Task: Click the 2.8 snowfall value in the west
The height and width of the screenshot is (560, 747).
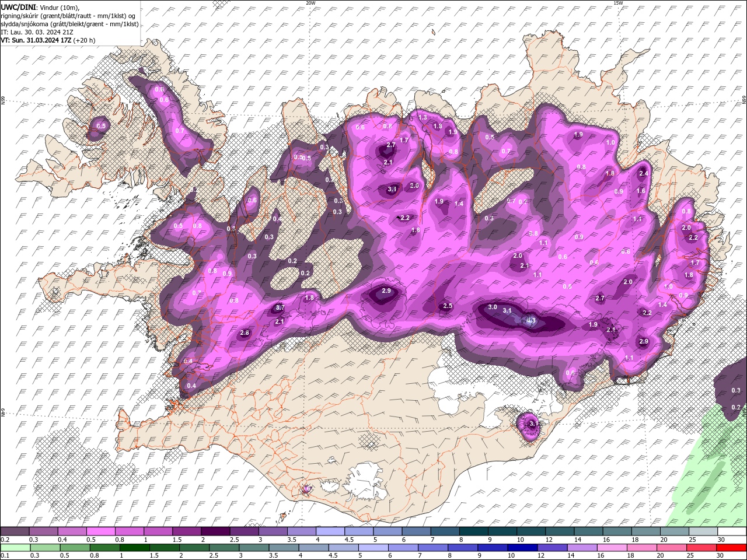Action: pos(245,333)
